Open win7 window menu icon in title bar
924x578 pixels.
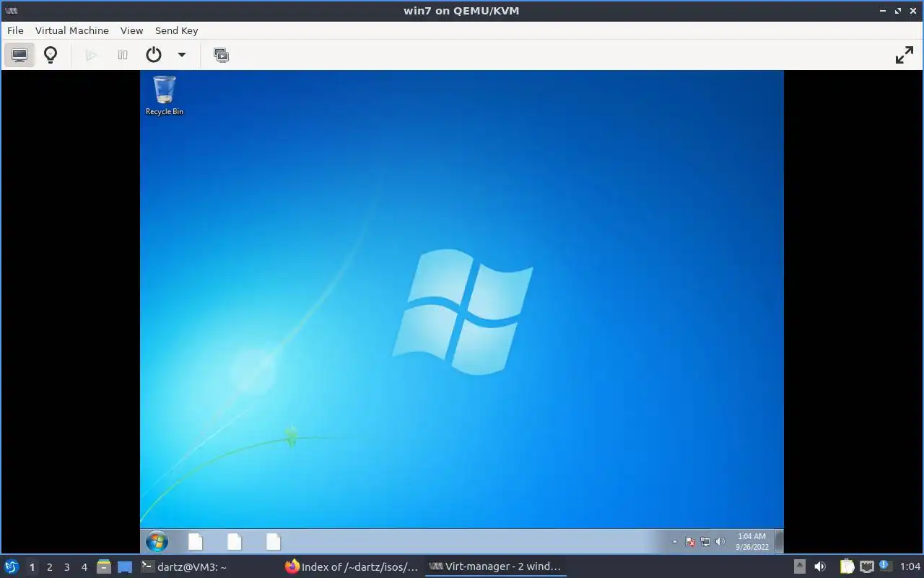coord(11,11)
